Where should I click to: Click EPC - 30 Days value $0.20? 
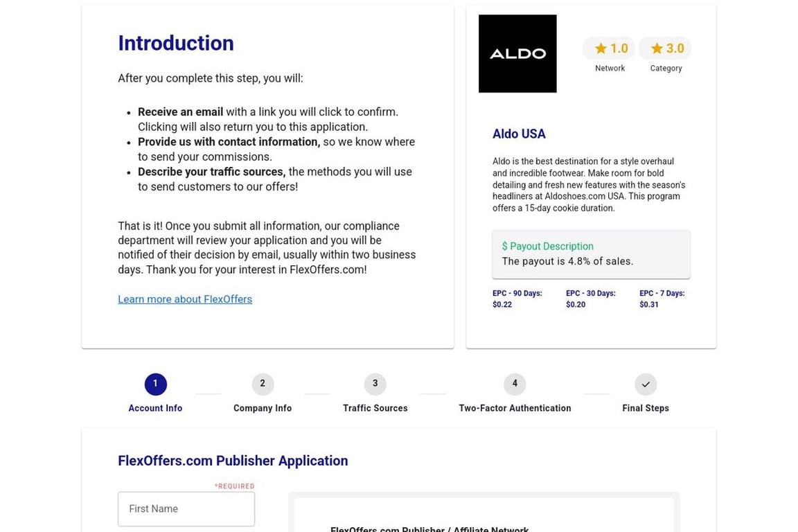[576, 304]
